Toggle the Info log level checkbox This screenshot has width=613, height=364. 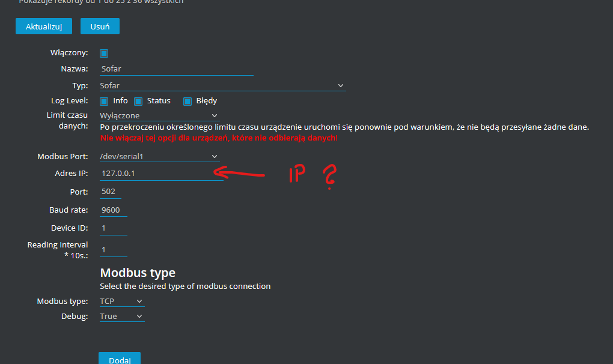104,102
